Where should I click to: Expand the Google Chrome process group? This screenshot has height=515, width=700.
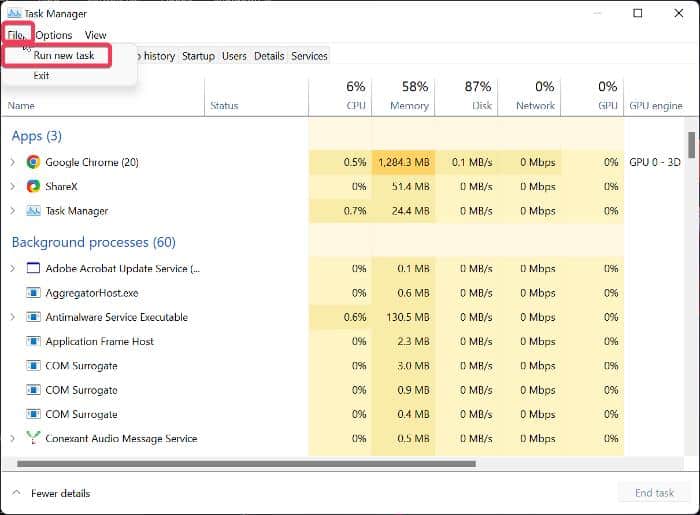(x=13, y=162)
